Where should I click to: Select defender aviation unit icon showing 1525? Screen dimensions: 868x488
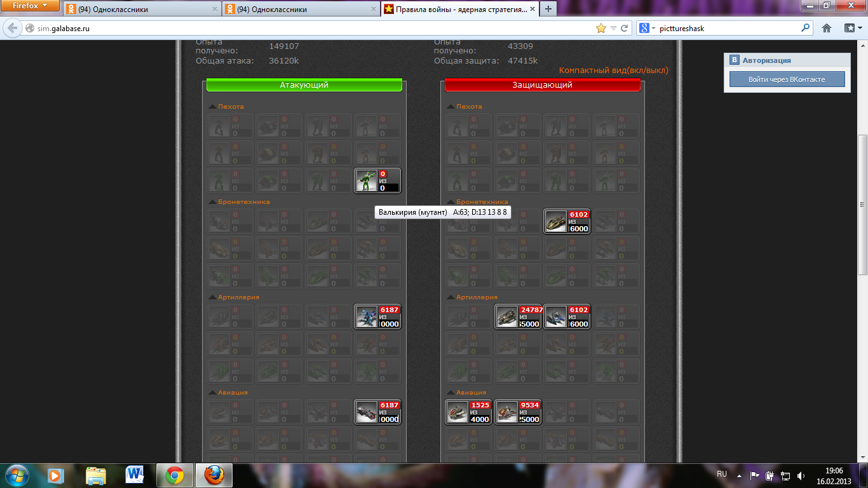(x=458, y=412)
